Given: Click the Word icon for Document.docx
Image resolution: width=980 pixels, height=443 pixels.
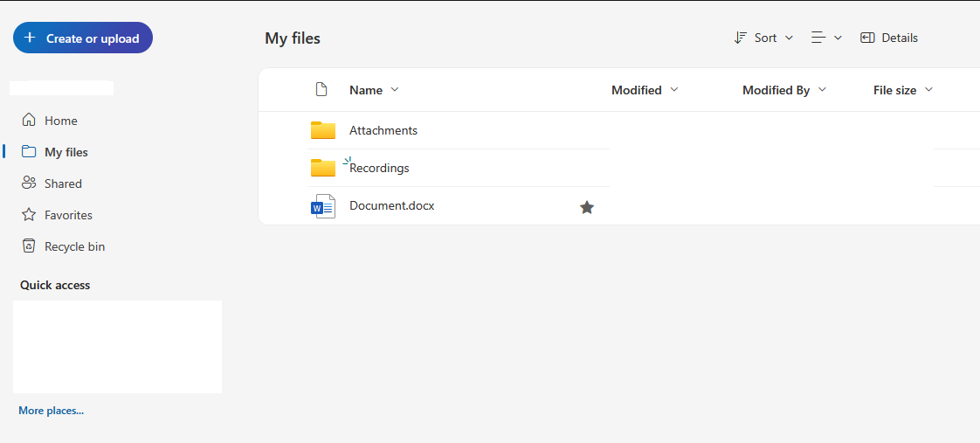Looking at the screenshot, I should (x=322, y=206).
